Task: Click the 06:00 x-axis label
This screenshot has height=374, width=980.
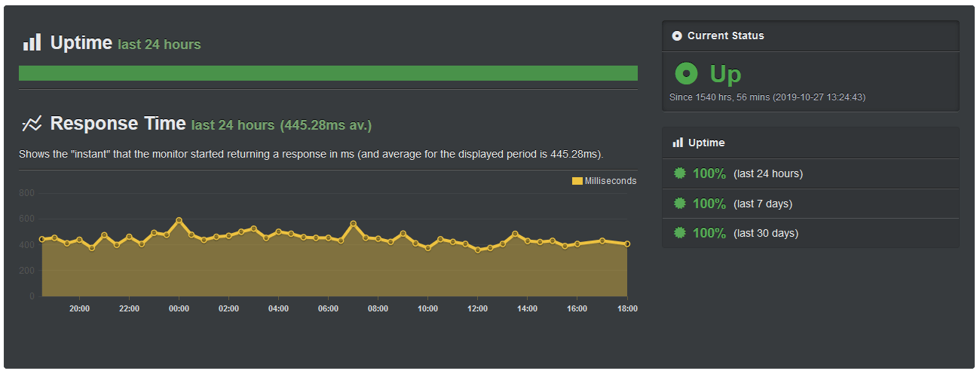Action: 328,308
